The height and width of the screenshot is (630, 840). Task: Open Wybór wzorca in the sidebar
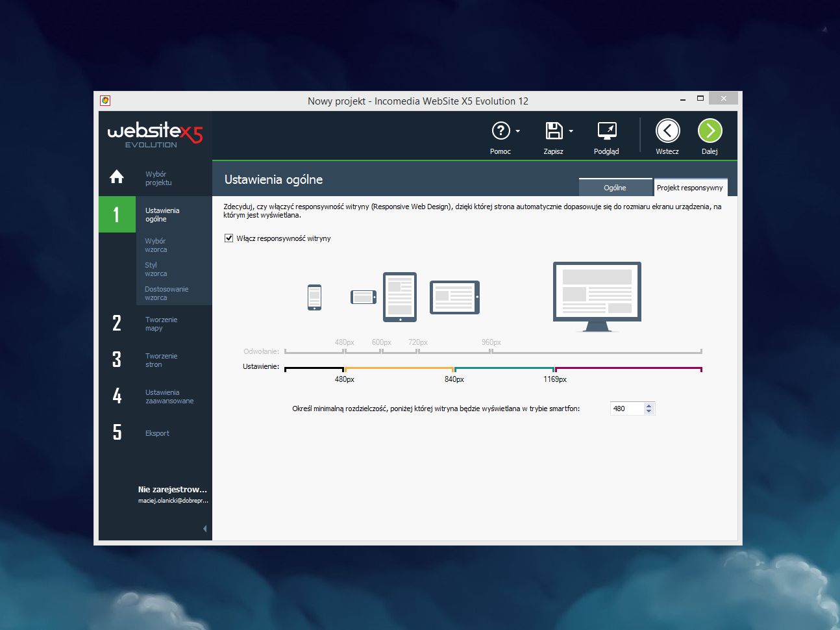coord(156,246)
